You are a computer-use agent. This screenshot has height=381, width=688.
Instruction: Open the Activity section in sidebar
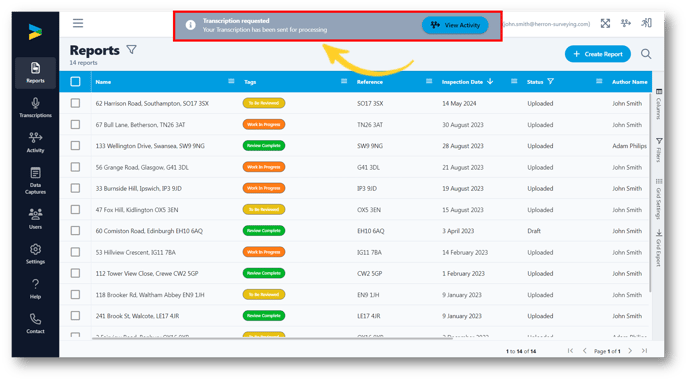click(35, 142)
